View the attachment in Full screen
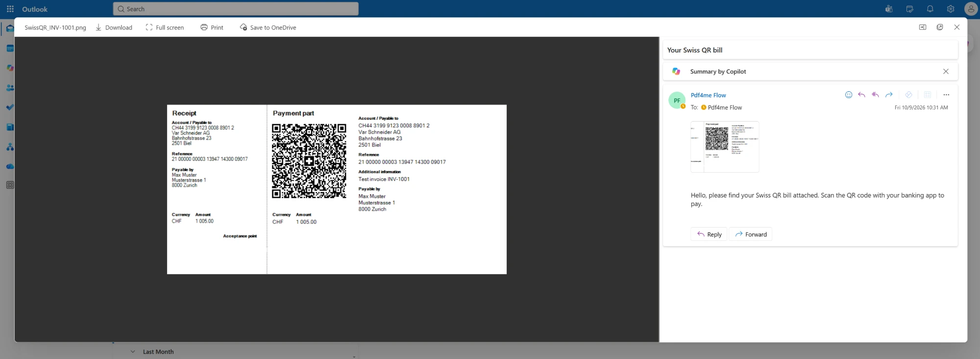This screenshot has width=980, height=359. pos(165,27)
